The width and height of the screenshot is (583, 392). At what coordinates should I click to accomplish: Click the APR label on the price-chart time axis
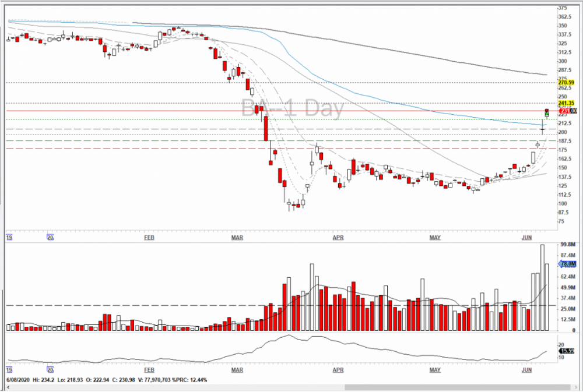pos(337,238)
